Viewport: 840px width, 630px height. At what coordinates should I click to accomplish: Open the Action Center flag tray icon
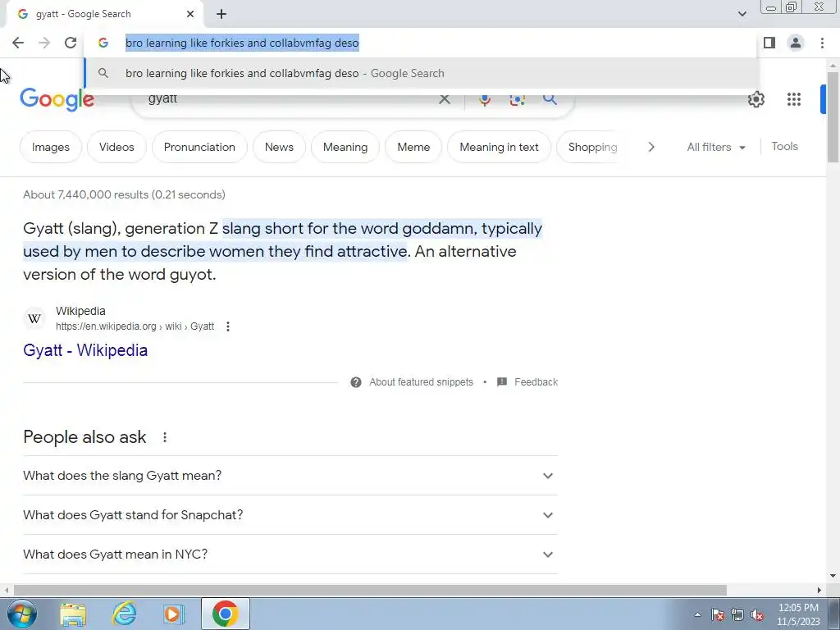(718, 614)
